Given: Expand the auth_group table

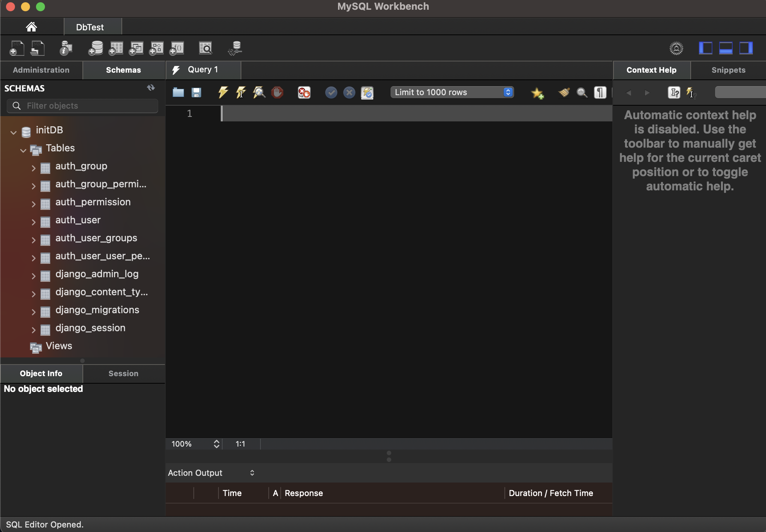Looking at the screenshot, I should click(33, 168).
